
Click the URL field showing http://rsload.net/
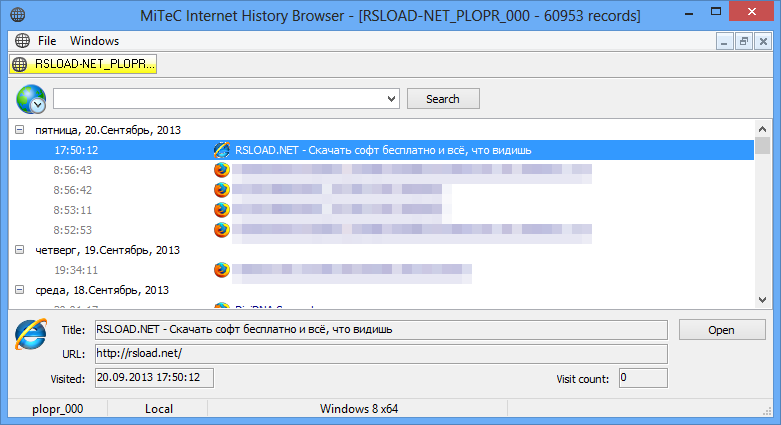tap(381, 354)
